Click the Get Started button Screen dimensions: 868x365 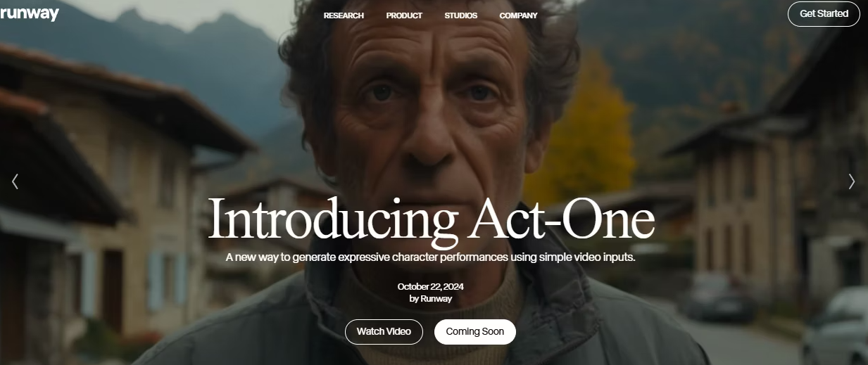coord(824,13)
